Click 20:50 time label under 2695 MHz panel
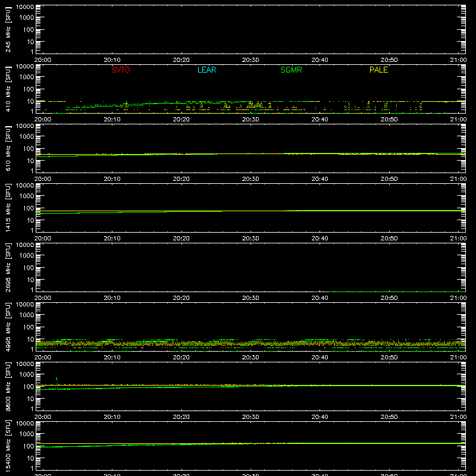 [x=389, y=298]
